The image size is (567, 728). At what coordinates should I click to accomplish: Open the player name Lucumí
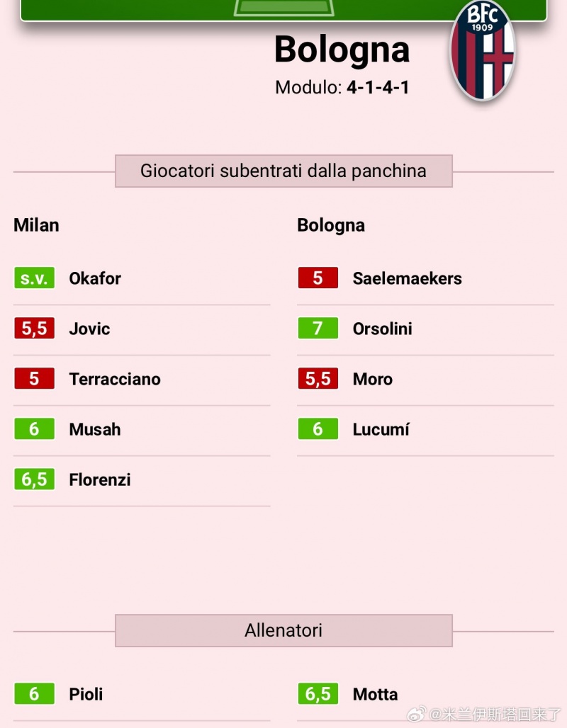[381, 429]
